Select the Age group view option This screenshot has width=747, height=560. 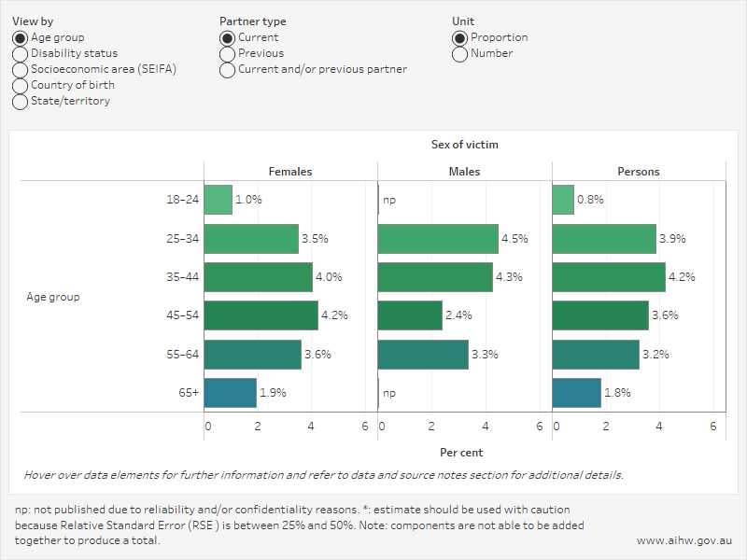(x=20, y=39)
